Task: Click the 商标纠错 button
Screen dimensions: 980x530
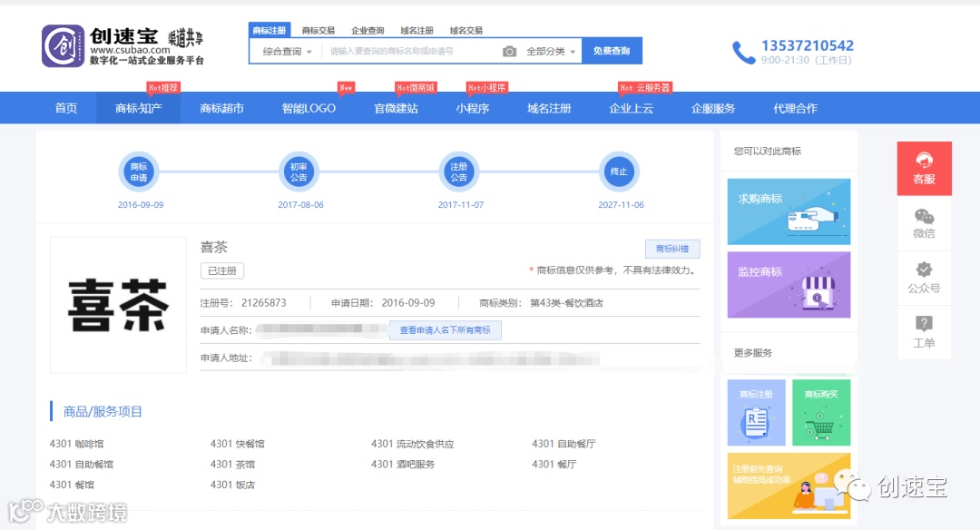Action: (x=672, y=249)
